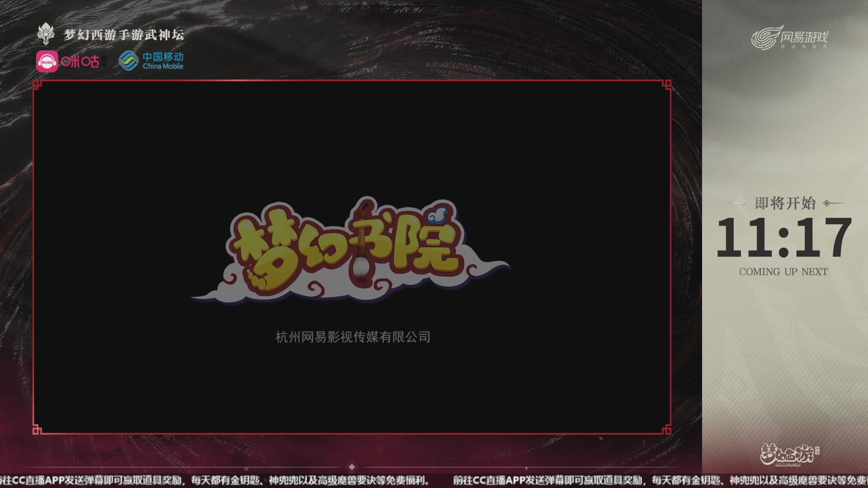Image resolution: width=868 pixels, height=488 pixels.
Task: Click the Migu Music pink headphone icon
Action: point(47,61)
